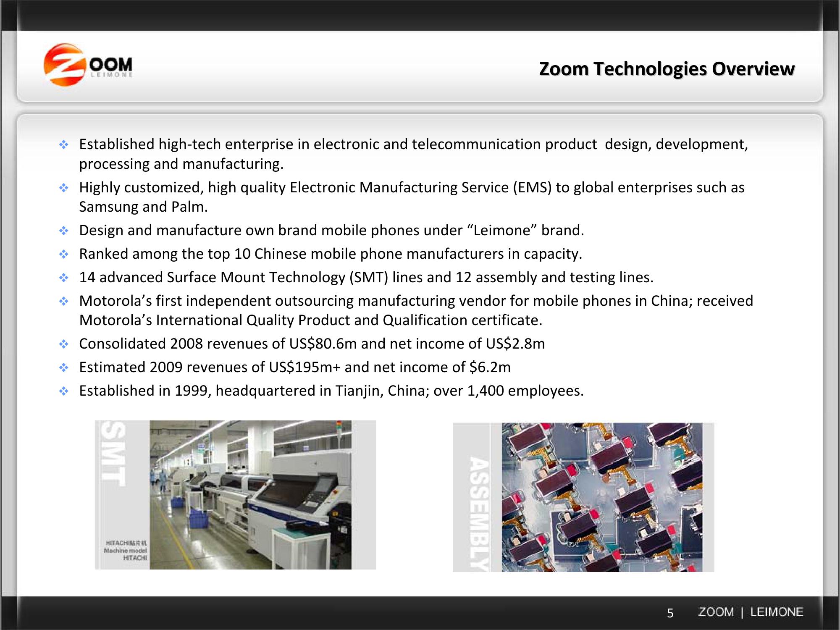Click 'Motorola's International Quality Product' line

311,320
